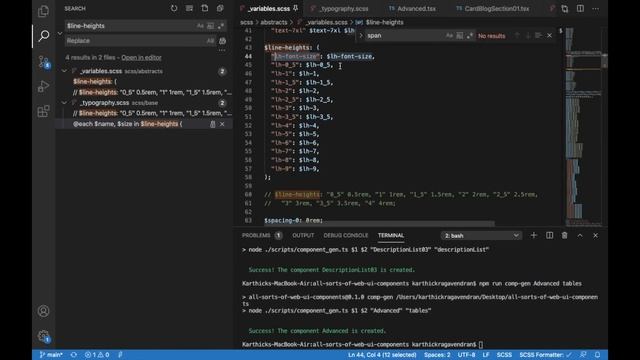Toggle Find in Selection in find widget
Viewport: 640px width, 360px height.
pos(538,36)
